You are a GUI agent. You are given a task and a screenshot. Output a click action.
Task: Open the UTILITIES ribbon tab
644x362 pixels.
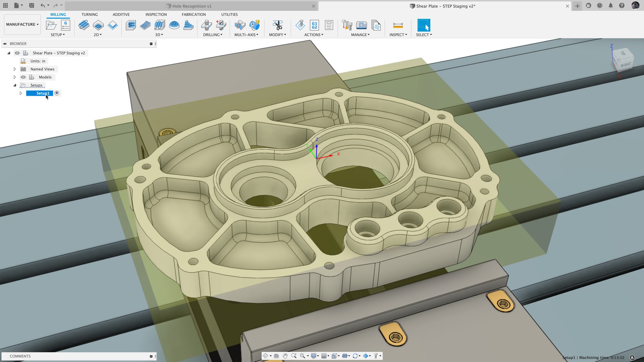[x=229, y=14]
